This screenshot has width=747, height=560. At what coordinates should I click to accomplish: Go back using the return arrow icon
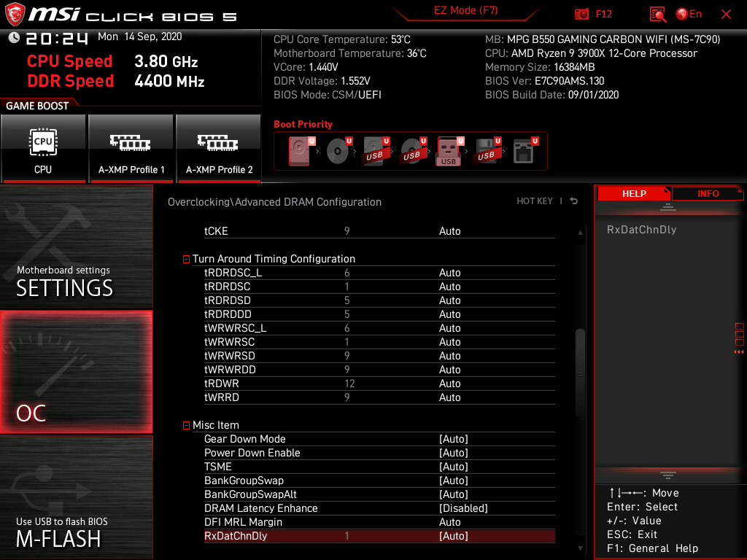click(573, 201)
